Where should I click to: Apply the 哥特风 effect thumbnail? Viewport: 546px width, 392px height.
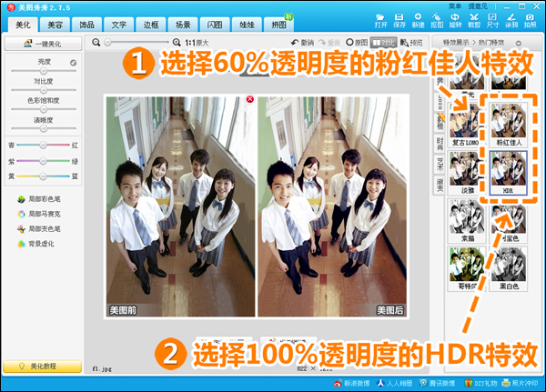[x=466, y=268]
